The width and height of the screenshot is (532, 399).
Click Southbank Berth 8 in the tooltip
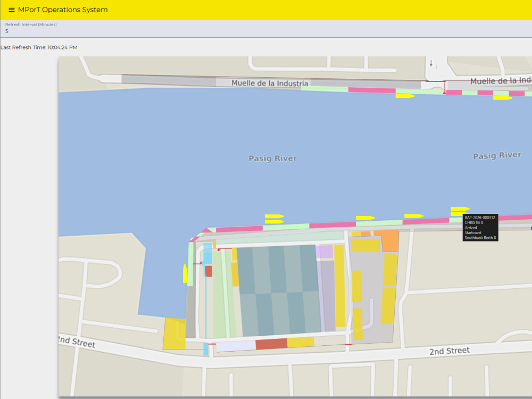480,238
